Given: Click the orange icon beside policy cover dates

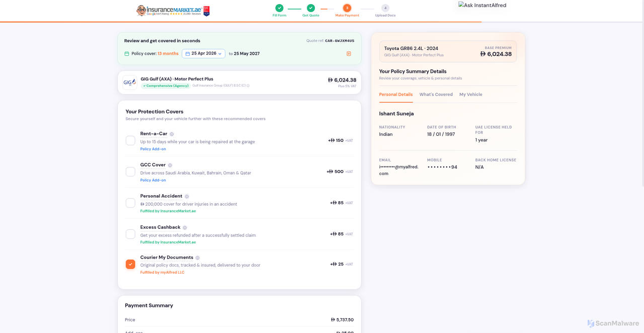Looking at the screenshot, I should pos(349,53).
